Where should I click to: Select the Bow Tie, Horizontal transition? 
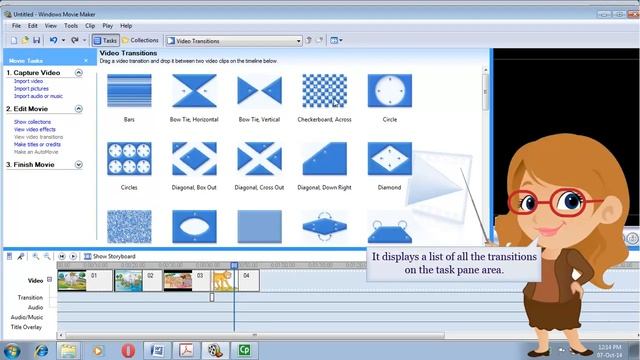coord(194,91)
